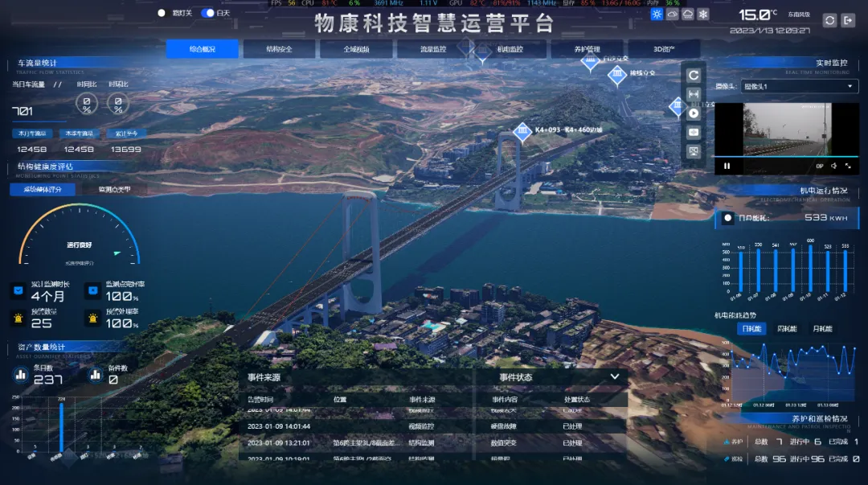Open the 3D资产 tab
The width and height of the screenshot is (868, 485).
pos(664,49)
